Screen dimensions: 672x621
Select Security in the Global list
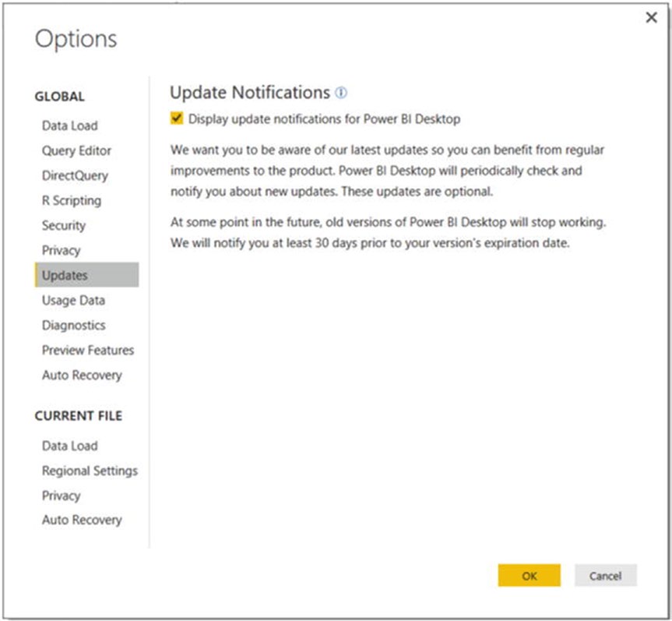click(64, 226)
